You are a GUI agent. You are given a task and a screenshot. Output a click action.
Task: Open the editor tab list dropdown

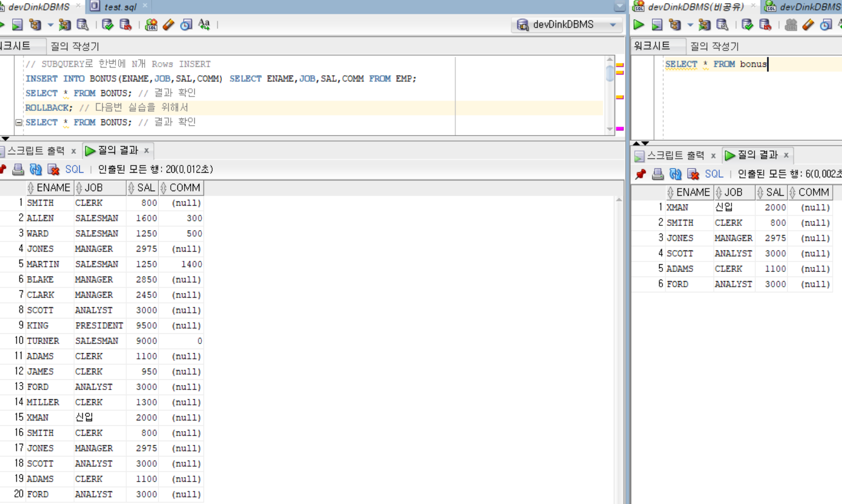point(619,7)
